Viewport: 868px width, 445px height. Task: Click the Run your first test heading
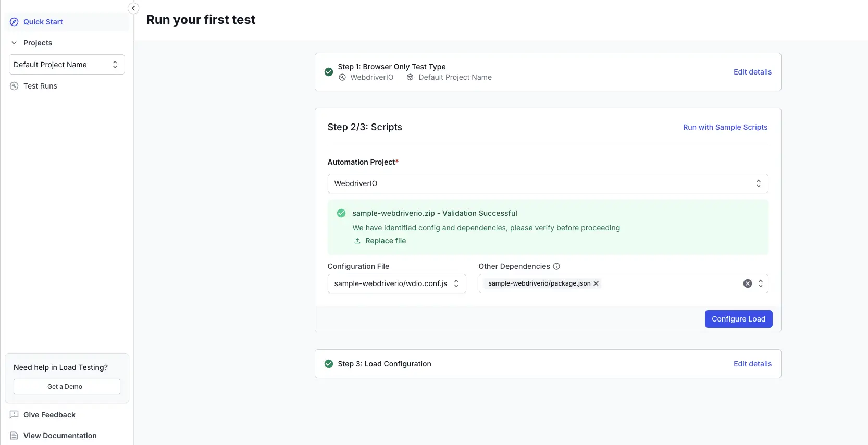(x=201, y=20)
